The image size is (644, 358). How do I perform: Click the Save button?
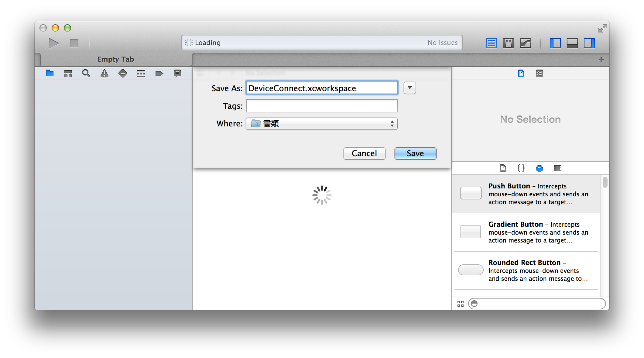pyautogui.click(x=415, y=153)
